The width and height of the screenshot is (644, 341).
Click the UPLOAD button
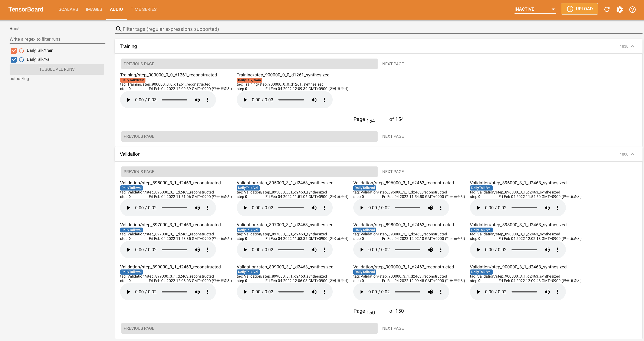tap(579, 9)
